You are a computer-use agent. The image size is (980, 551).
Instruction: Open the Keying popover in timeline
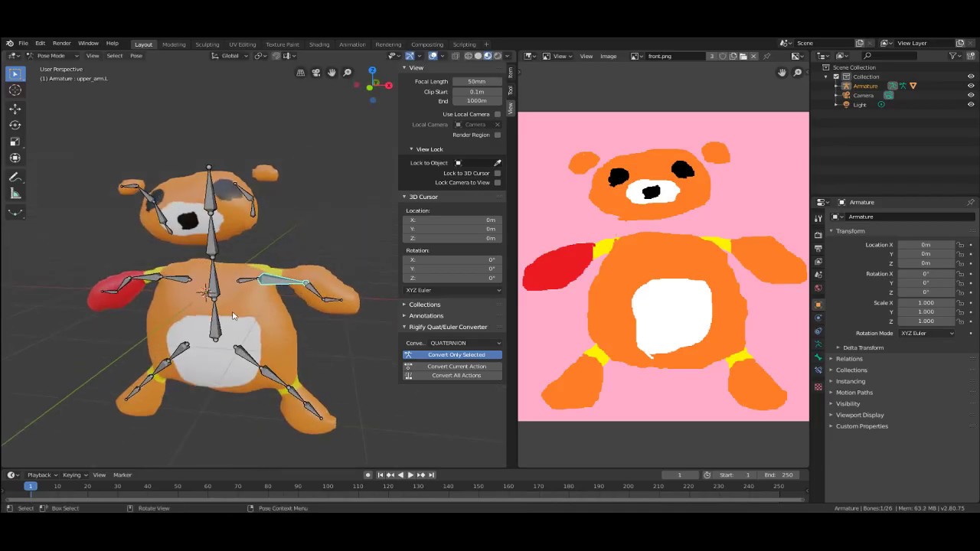pyautogui.click(x=74, y=475)
